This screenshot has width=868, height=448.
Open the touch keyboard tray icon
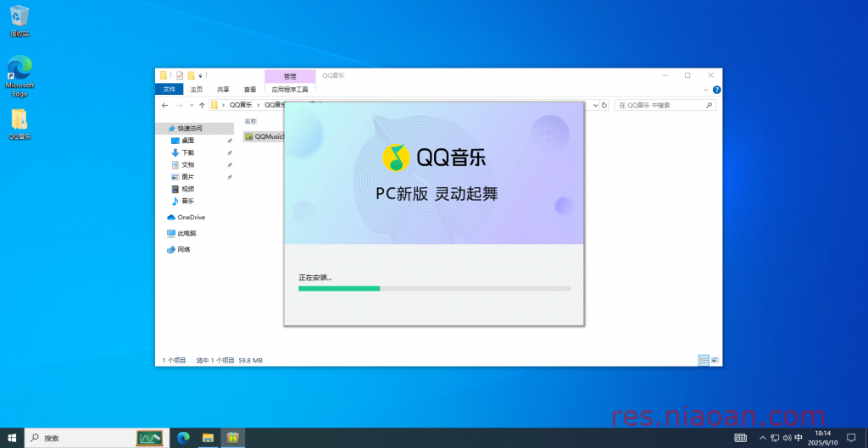(741, 438)
